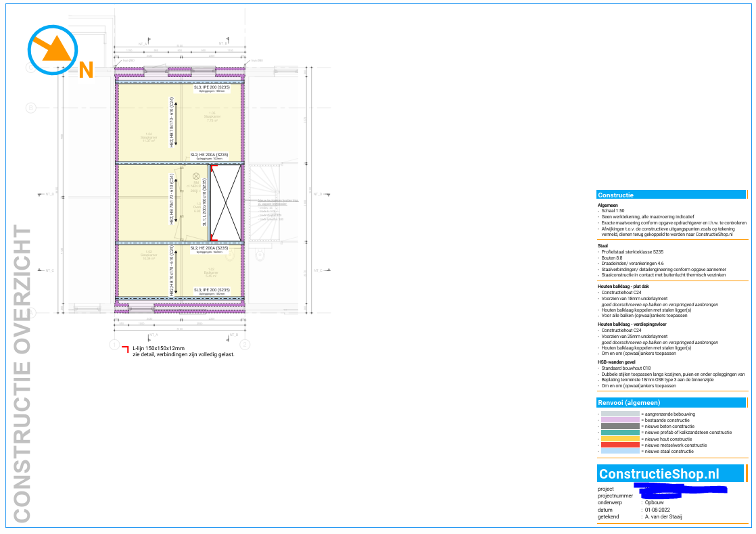This screenshot has height=534, width=756.
Task: Click the teal prefab kalkzandsteen swatch
Action: coord(619,433)
